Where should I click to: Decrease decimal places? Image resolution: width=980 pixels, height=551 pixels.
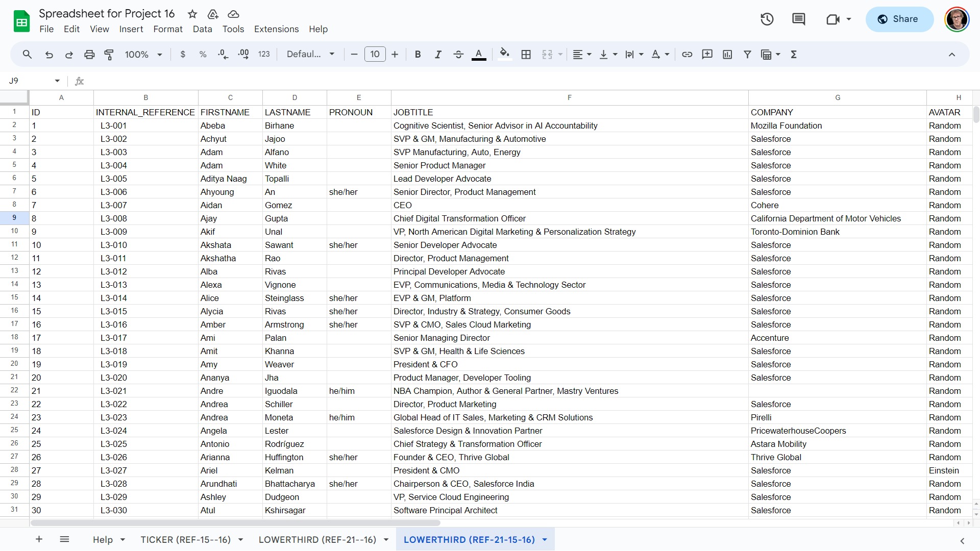pyautogui.click(x=223, y=55)
